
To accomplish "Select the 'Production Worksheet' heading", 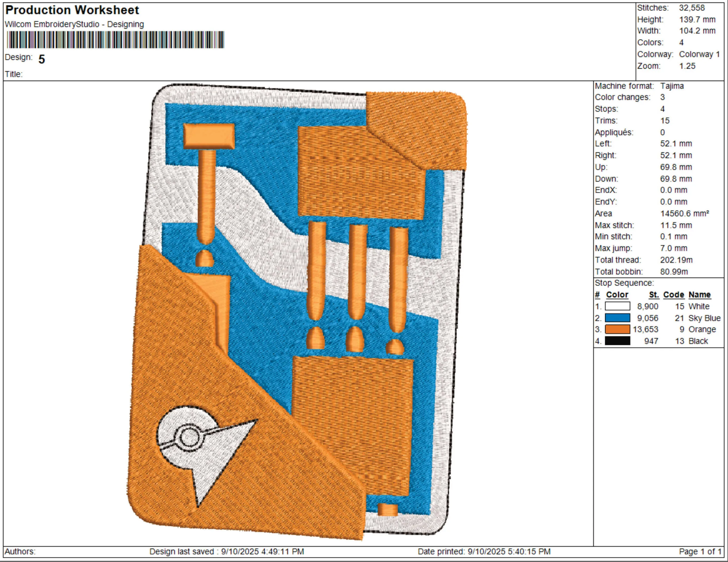I will coord(72,10).
